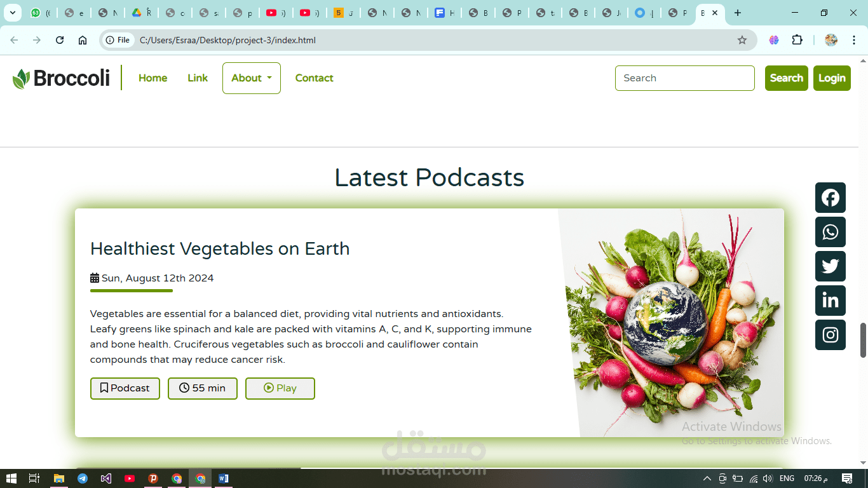
Task: Click the Latest Podcasts heading
Action: 430,177
